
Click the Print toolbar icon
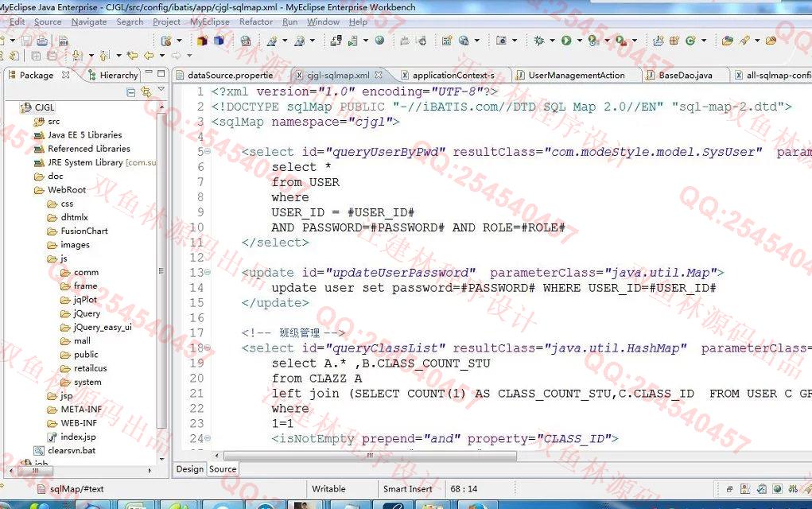(42, 41)
